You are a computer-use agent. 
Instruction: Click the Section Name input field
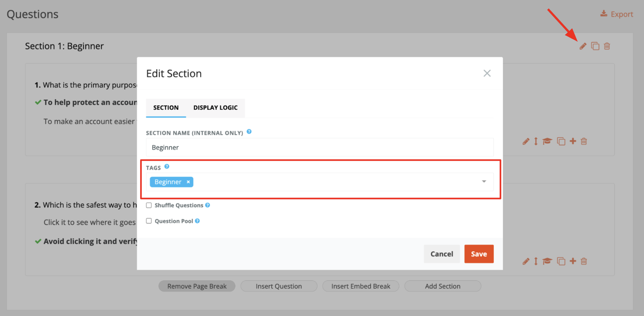(320, 147)
